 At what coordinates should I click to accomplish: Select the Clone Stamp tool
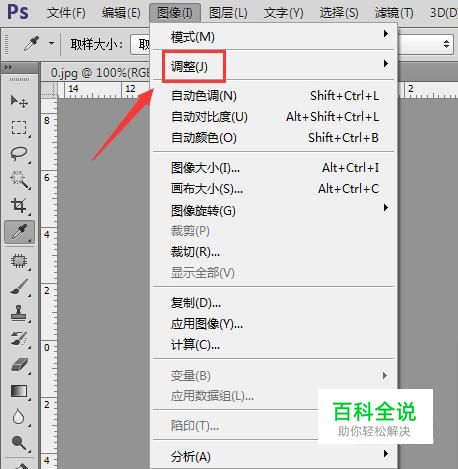tap(19, 313)
